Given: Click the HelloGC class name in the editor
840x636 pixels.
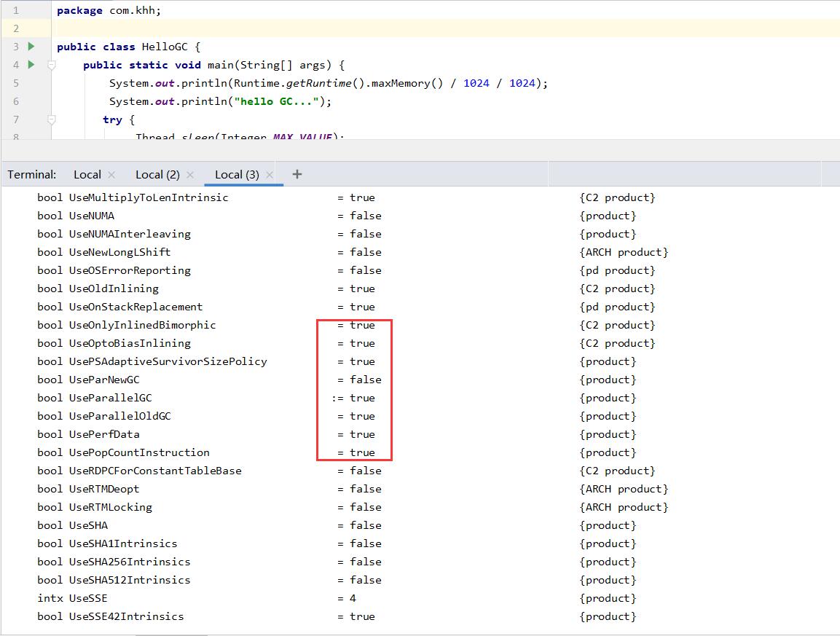Looking at the screenshot, I should click(165, 47).
